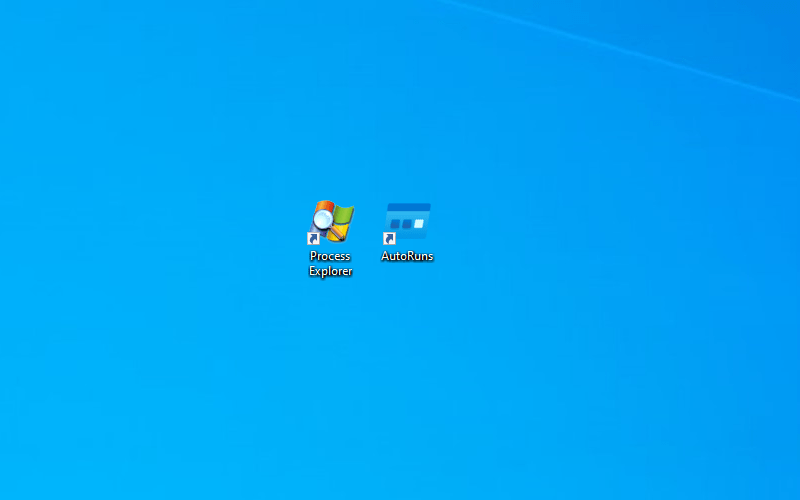Click the "AutoRuns" label text
The height and width of the screenshot is (500, 800).
407,256
